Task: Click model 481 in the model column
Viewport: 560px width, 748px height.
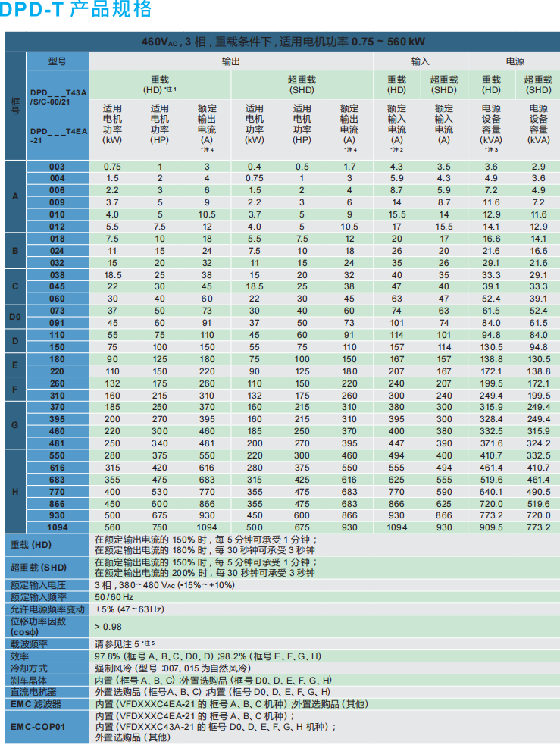Action: tap(58, 443)
